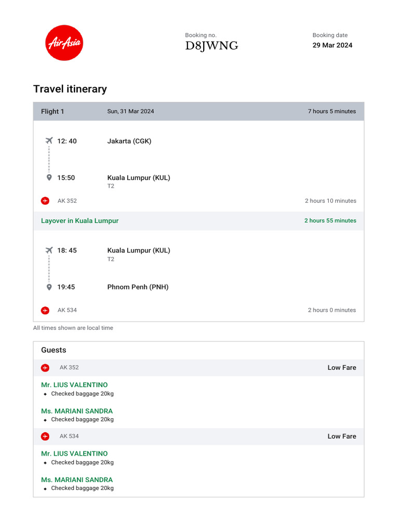Viewport: 399px width, 532px height.
Task: Click first Mr. LIUS VALENTINO guest name
Action: (x=74, y=385)
